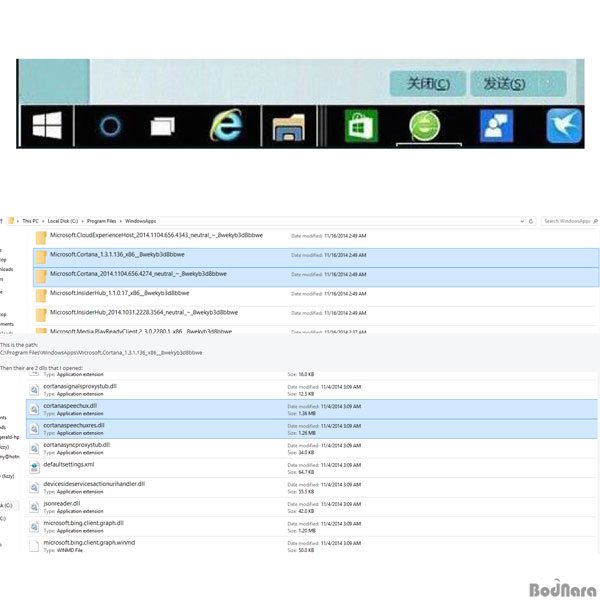Image resolution: width=600 pixels, height=600 pixels.
Task: Switch to the green browser taskbar icon
Action: tap(425, 126)
